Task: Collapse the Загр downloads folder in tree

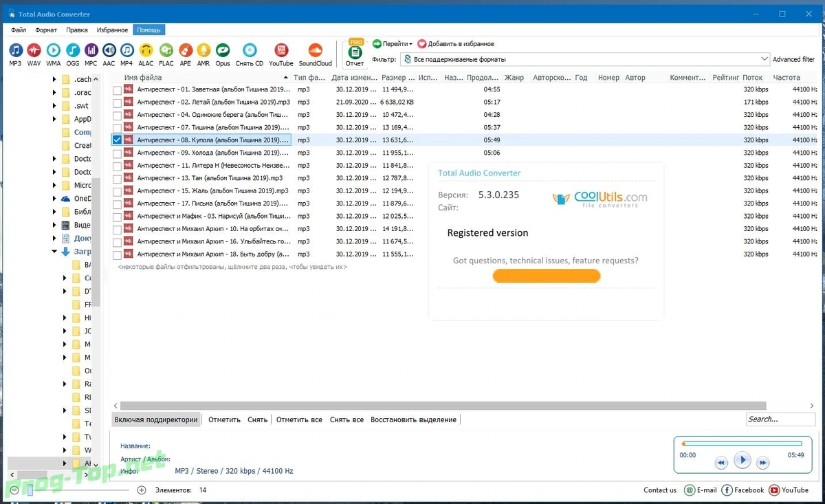Action: point(55,252)
